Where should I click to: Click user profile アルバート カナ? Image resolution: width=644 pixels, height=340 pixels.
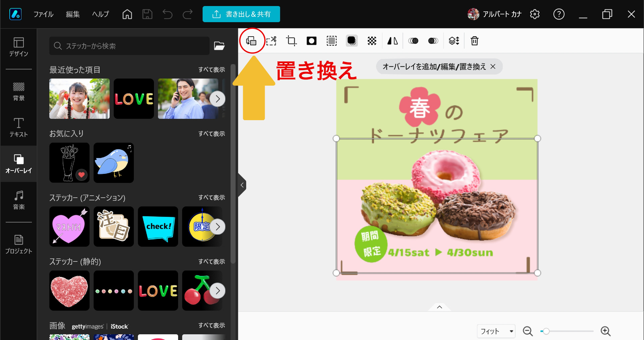pyautogui.click(x=494, y=14)
